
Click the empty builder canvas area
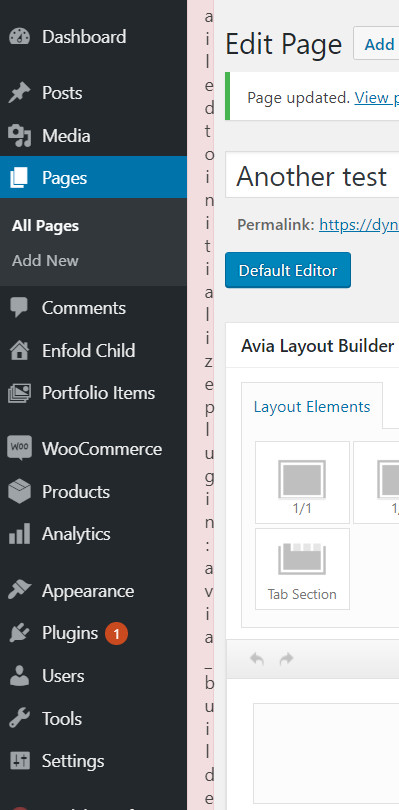click(326, 753)
